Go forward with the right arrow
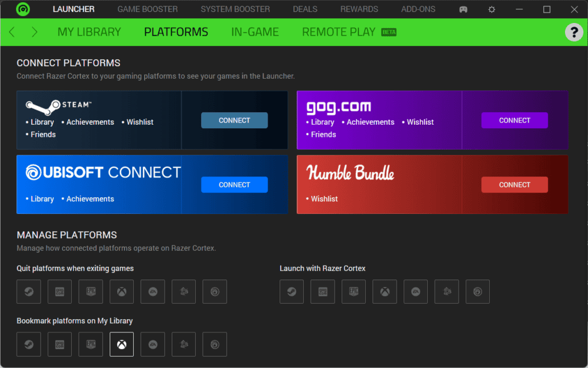The image size is (588, 368). click(x=34, y=32)
